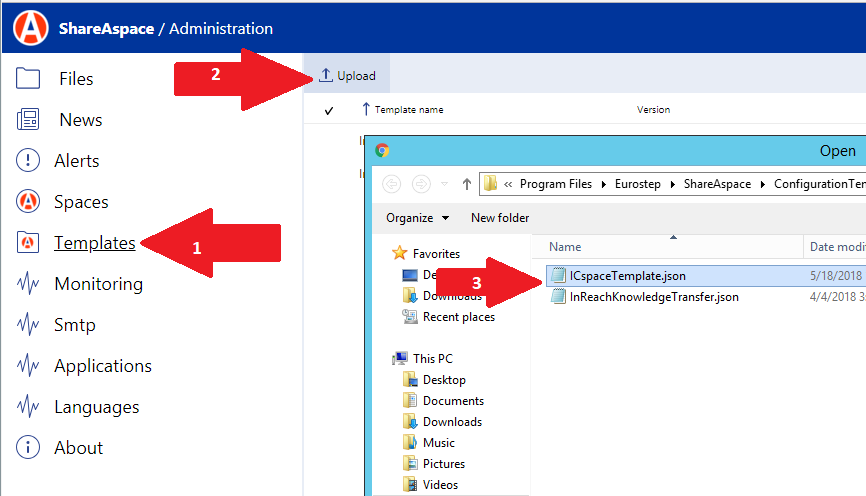Open Downloads under This PC

click(452, 421)
